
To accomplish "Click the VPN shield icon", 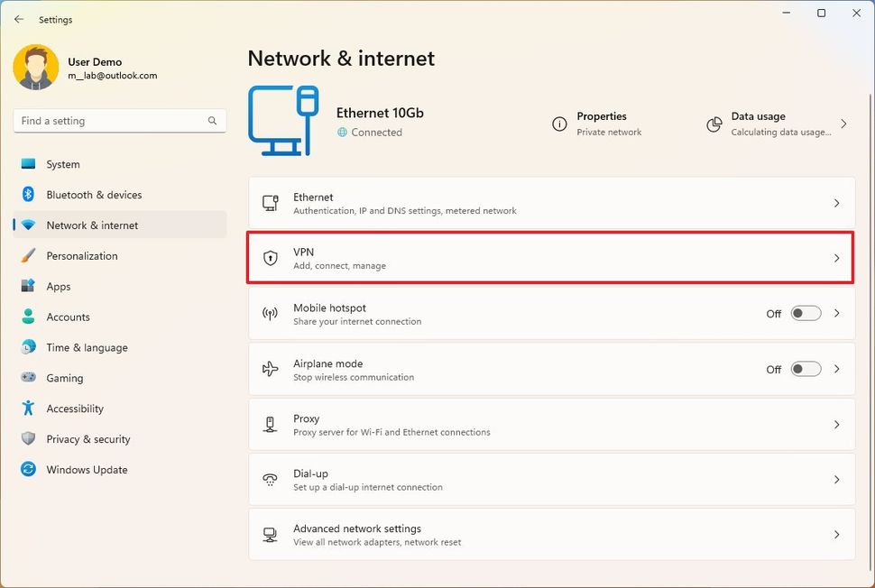I will pos(270,258).
